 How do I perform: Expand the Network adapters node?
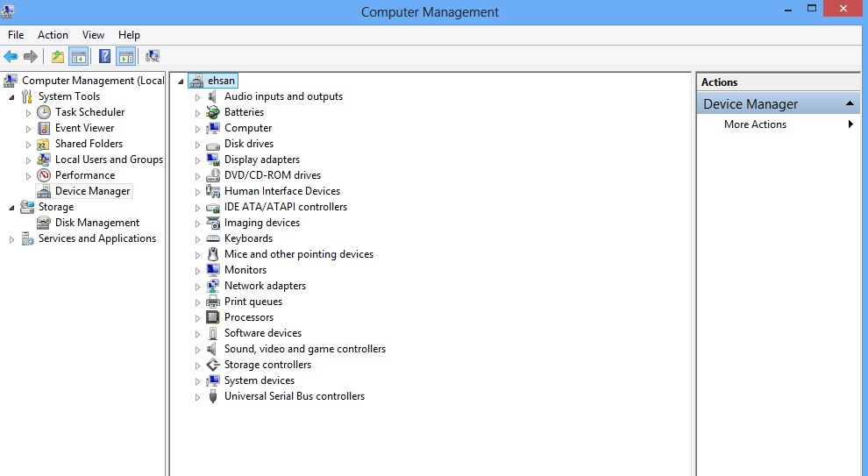click(x=198, y=287)
